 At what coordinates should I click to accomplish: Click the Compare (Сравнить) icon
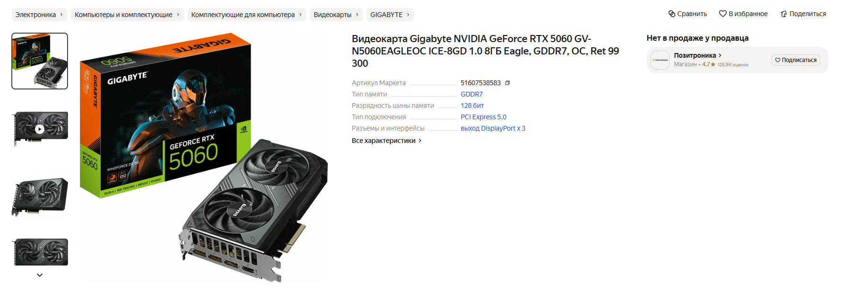click(x=671, y=14)
